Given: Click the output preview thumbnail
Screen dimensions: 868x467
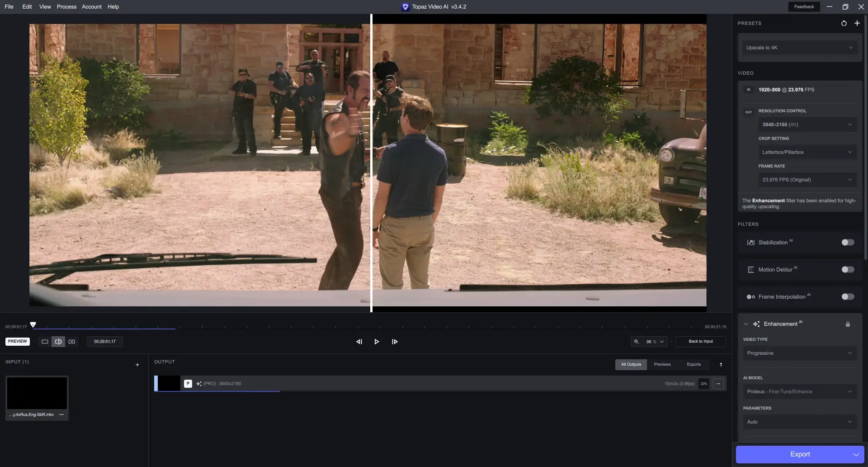Looking at the screenshot, I should [x=169, y=383].
